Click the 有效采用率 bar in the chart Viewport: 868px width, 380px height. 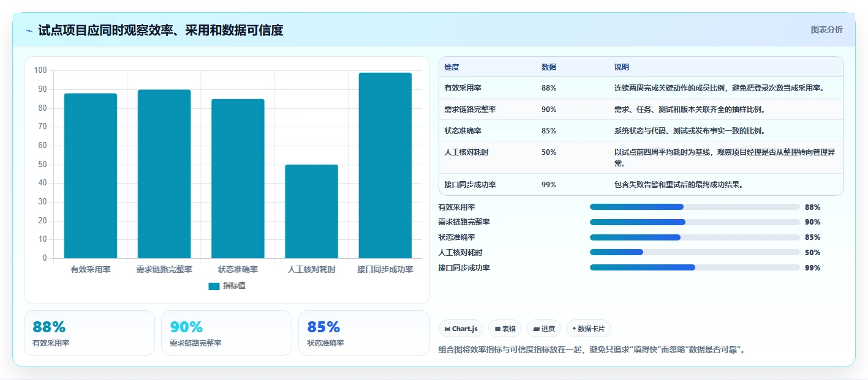tap(91, 176)
